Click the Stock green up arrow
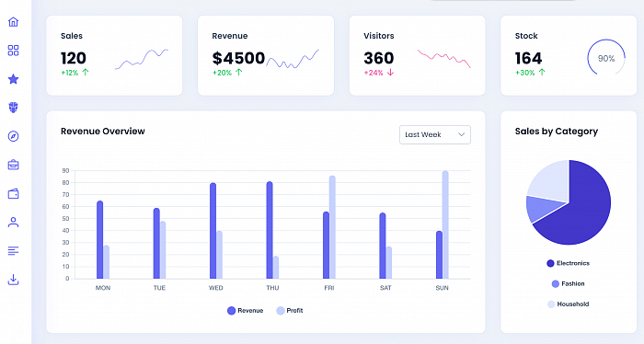The image size is (644, 344). [x=542, y=73]
